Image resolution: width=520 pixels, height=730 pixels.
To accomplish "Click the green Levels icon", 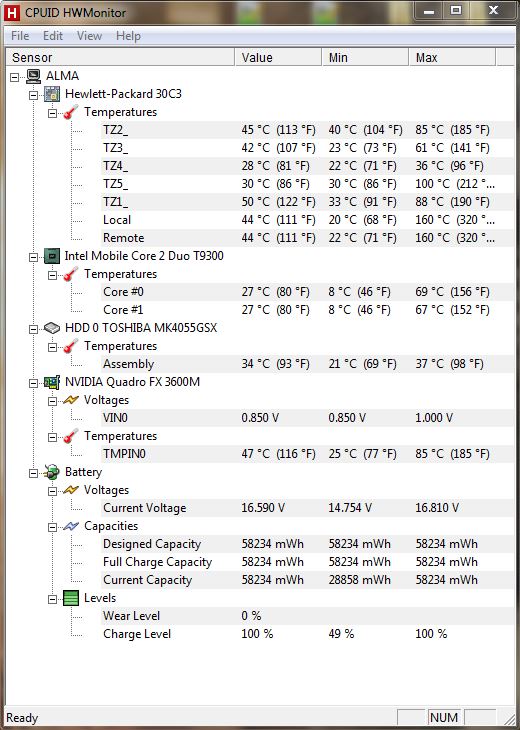I will (x=71, y=598).
